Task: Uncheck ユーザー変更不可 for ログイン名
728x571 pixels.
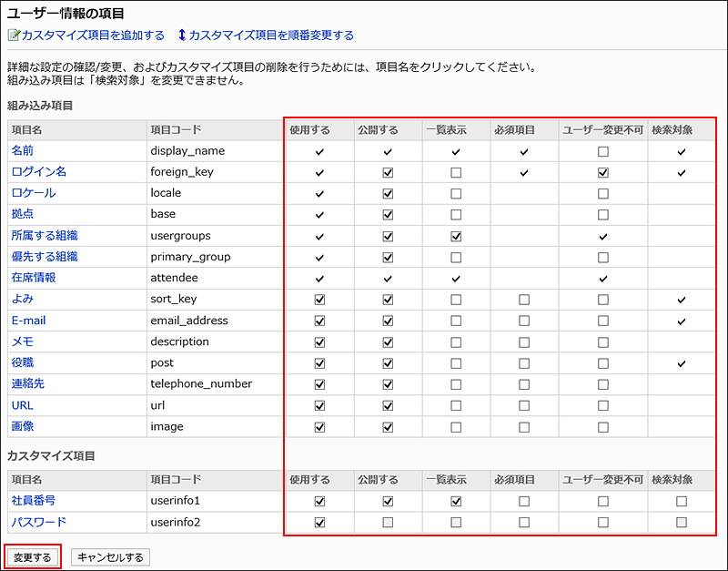Action: (x=603, y=172)
